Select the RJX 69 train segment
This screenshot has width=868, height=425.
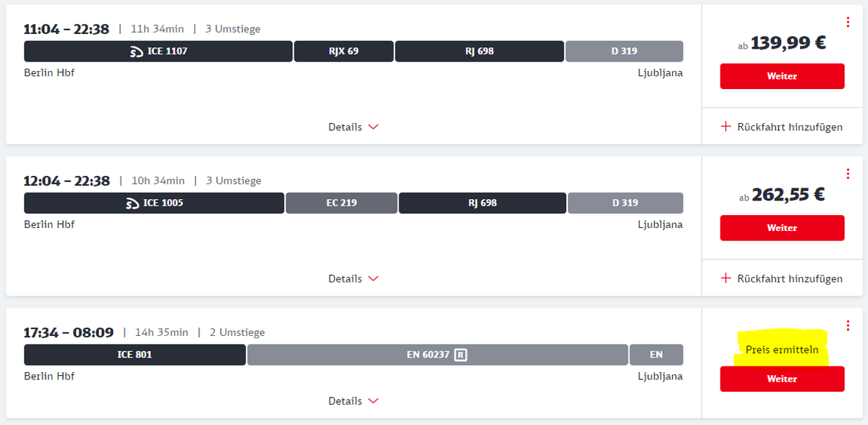[344, 51]
